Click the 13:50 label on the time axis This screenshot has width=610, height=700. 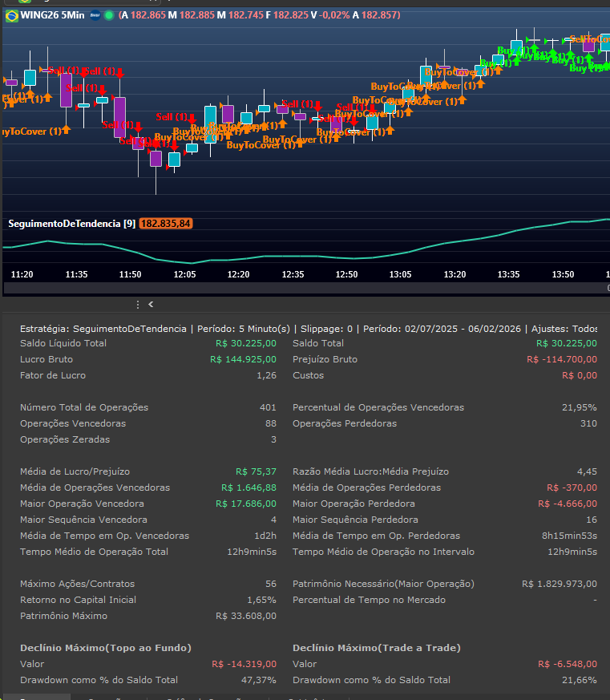tap(563, 274)
